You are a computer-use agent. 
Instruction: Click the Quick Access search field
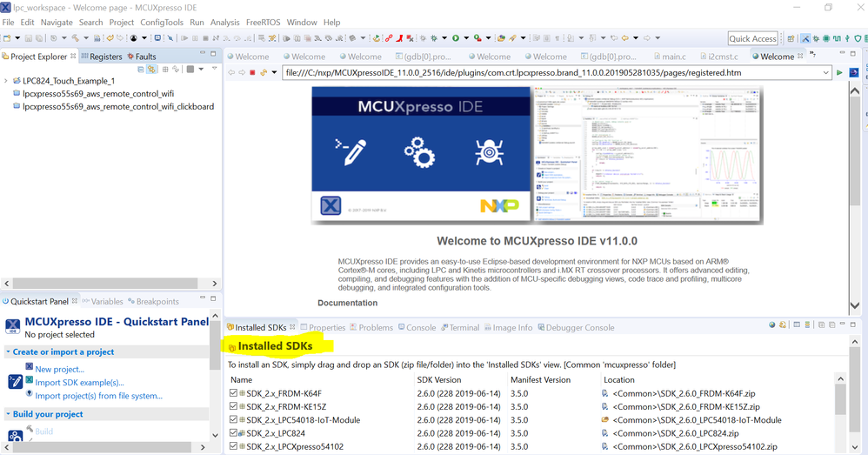pos(753,38)
